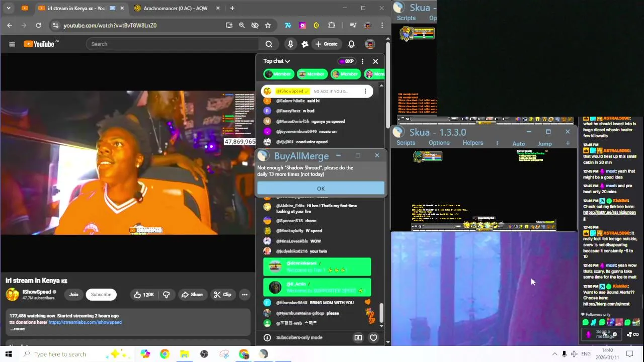644x362 pixels.
Task: Show hidden system tray icons
Action: tap(554, 354)
